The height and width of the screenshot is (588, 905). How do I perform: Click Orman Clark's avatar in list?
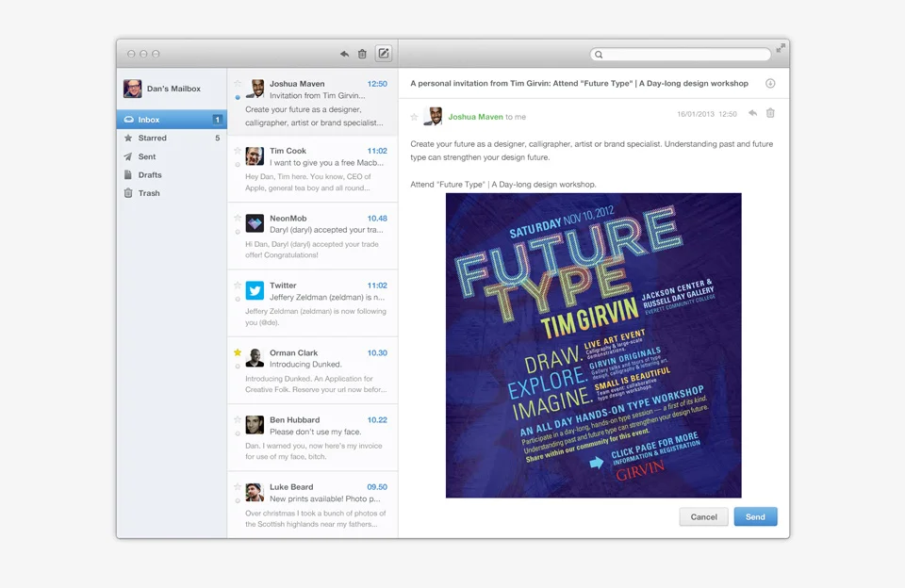pos(255,358)
